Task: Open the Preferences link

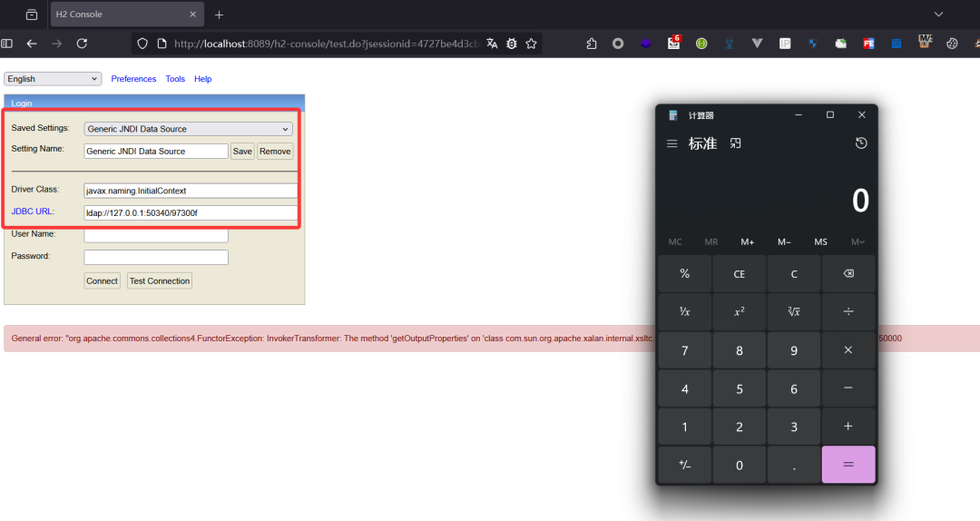Action: (x=133, y=79)
